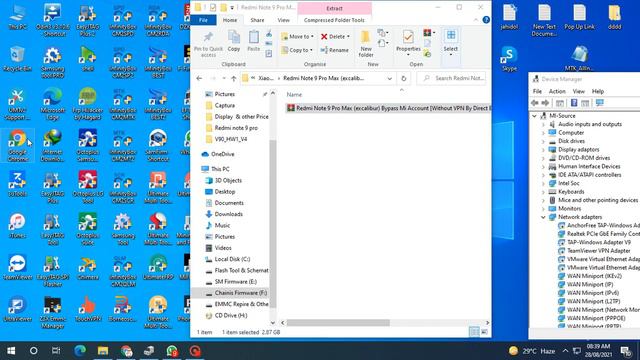Select the jahidol desktop file
This screenshot has width=640, height=360.
509,18
